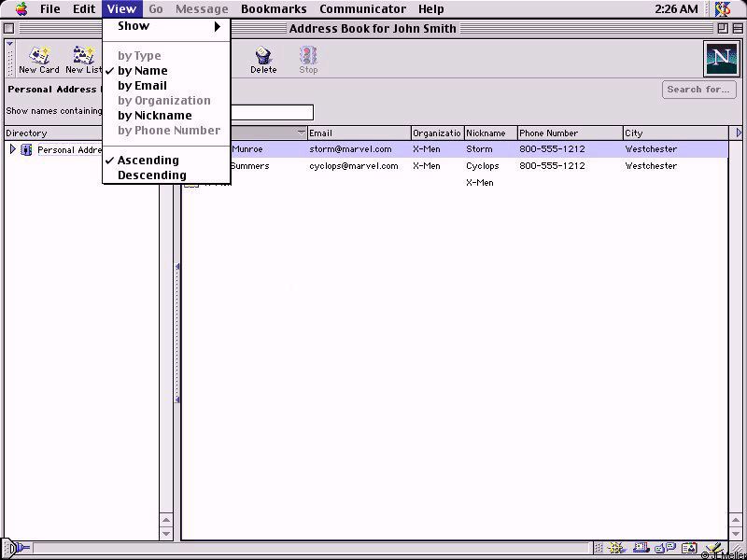Image resolution: width=747 pixels, height=560 pixels.
Task: Choose Descending sort order
Action: point(151,175)
